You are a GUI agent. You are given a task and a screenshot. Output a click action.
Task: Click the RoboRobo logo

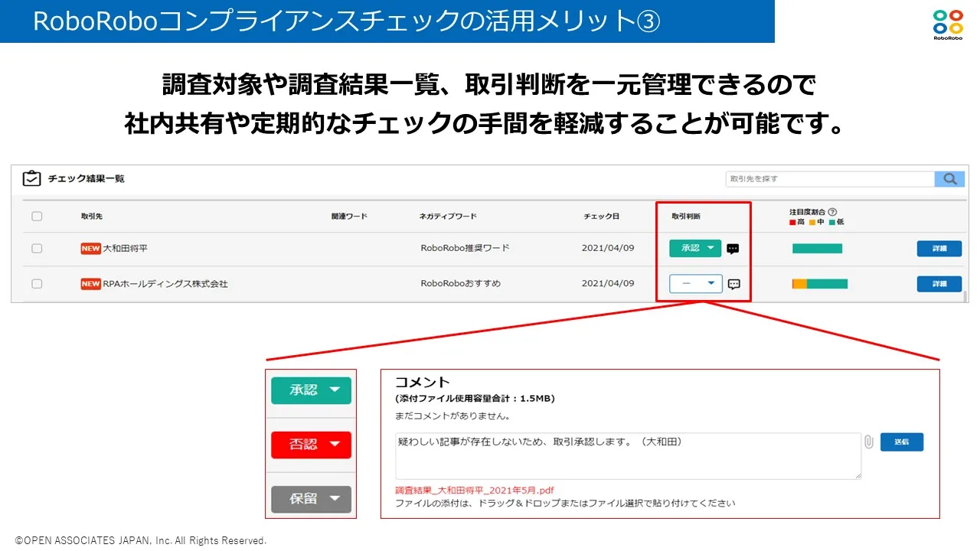(x=949, y=24)
